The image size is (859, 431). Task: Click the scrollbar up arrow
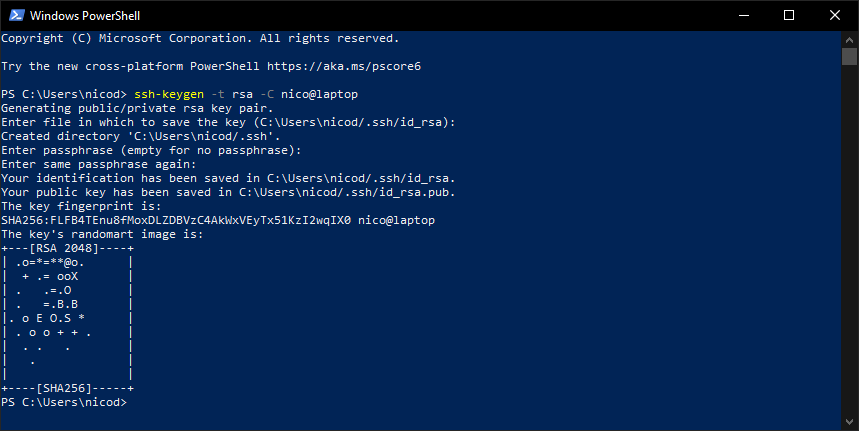[x=850, y=39]
